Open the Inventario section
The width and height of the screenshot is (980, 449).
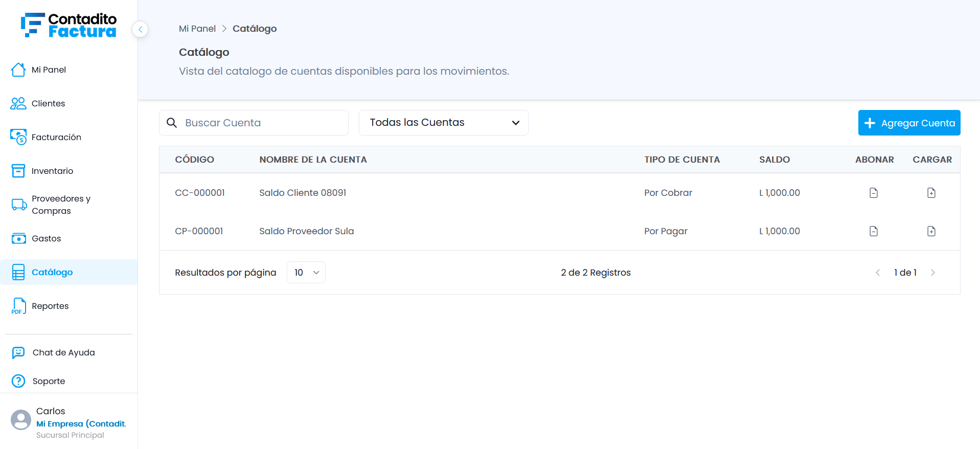[x=52, y=171]
